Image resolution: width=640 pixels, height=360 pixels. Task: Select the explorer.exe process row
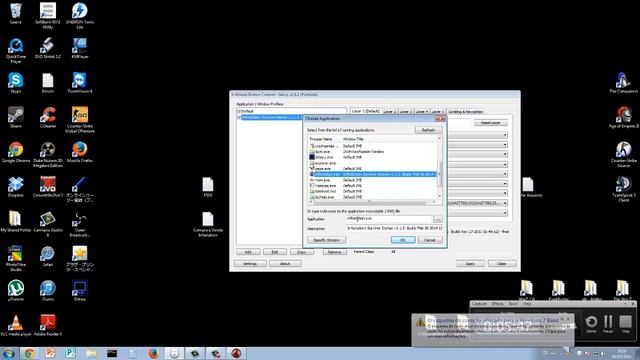372,163
